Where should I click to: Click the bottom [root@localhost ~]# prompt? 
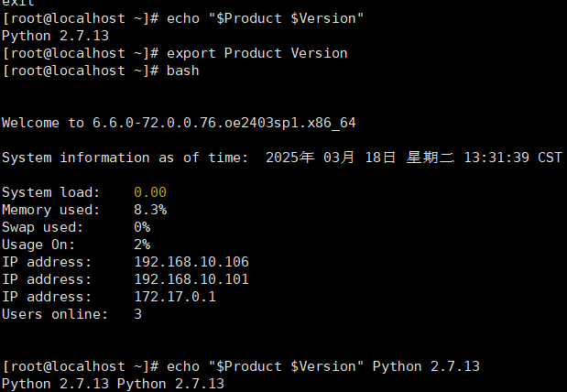[81, 366]
